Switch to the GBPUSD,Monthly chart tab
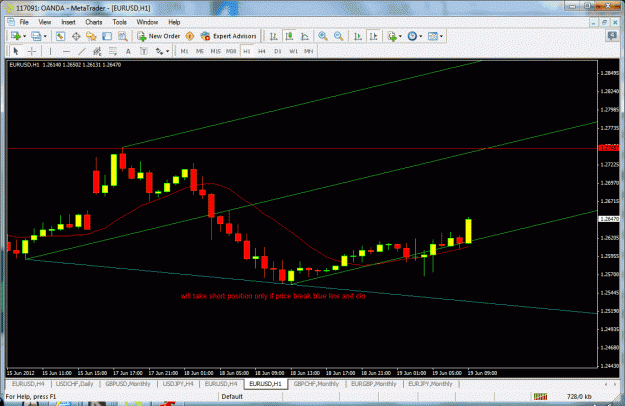The image size is (625, 406). click(128, 384)
